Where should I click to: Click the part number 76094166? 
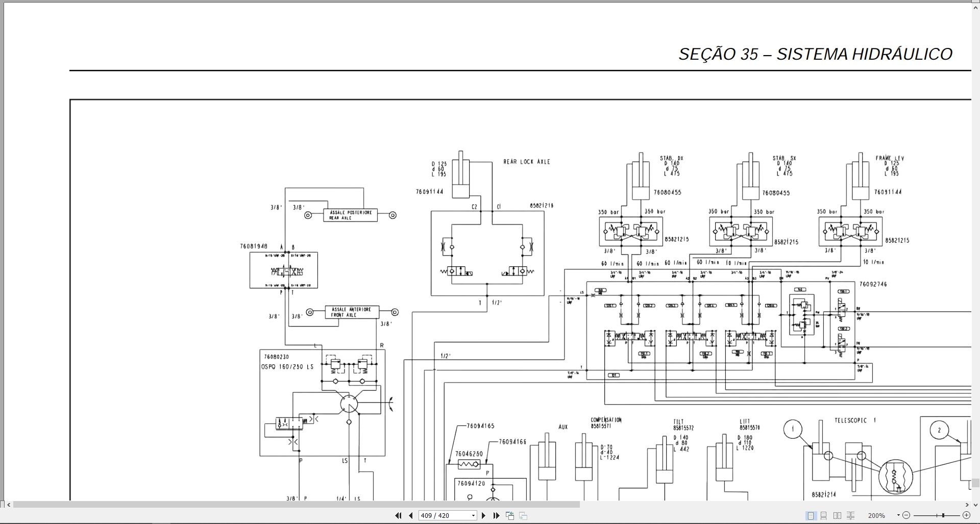pyautogui.click(x=512, y=442)
